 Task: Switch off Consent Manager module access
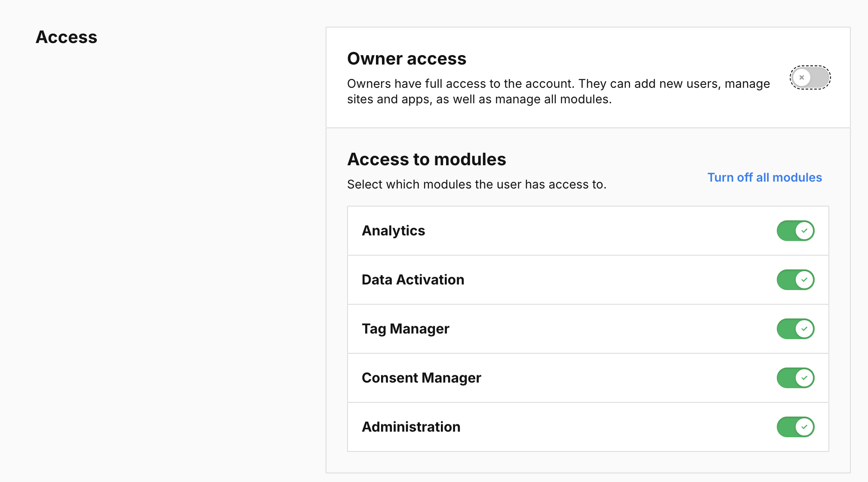click(x=795, y=378)
